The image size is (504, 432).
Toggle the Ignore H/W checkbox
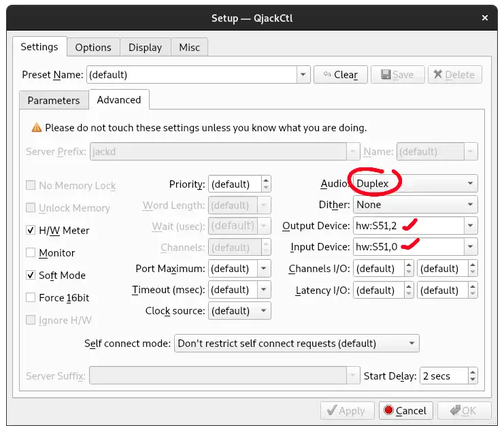pyautogui.click(x=31, y=320)
